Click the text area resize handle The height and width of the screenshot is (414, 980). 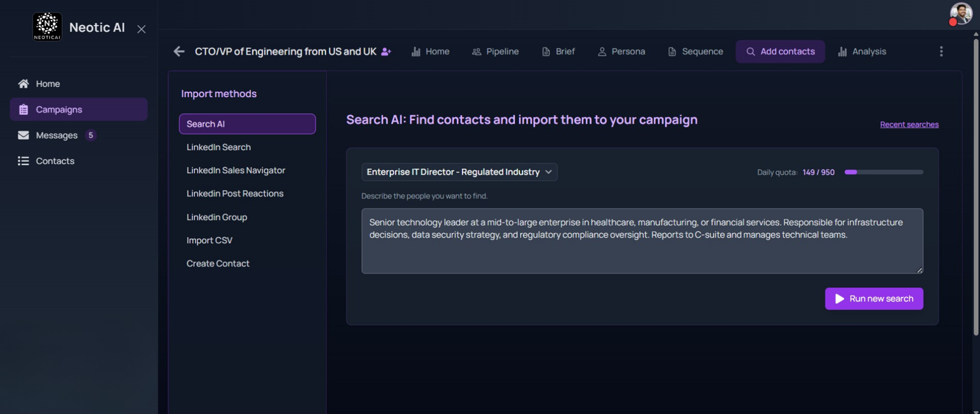(x=919, y=270)
